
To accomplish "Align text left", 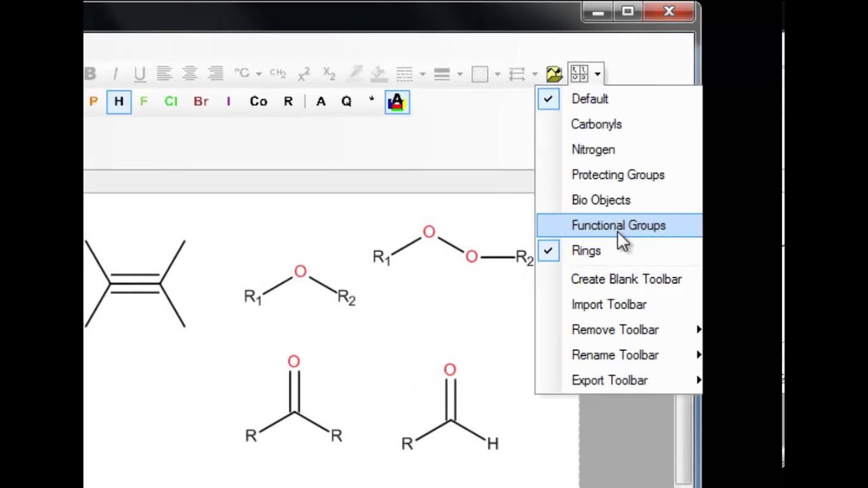I will pos(164,73).
